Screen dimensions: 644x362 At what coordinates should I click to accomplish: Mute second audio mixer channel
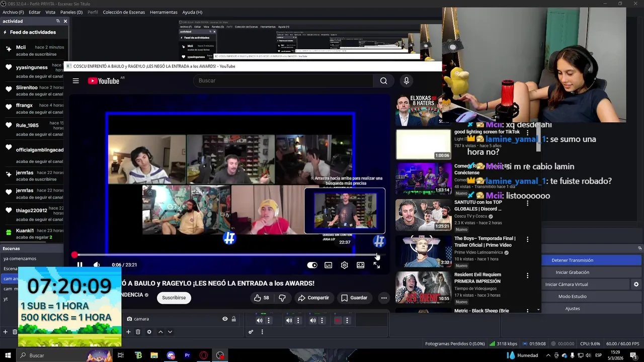click(x=289, y=320)
